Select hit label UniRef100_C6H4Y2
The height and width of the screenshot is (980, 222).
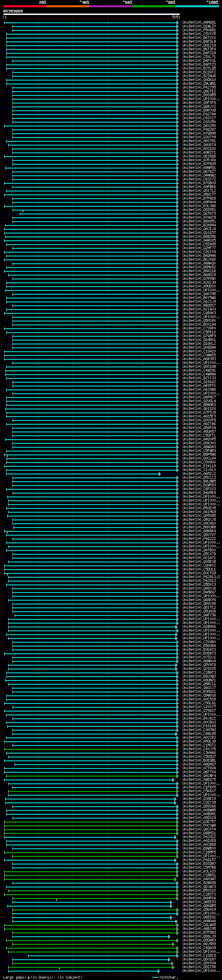click(x=199, y=565)
